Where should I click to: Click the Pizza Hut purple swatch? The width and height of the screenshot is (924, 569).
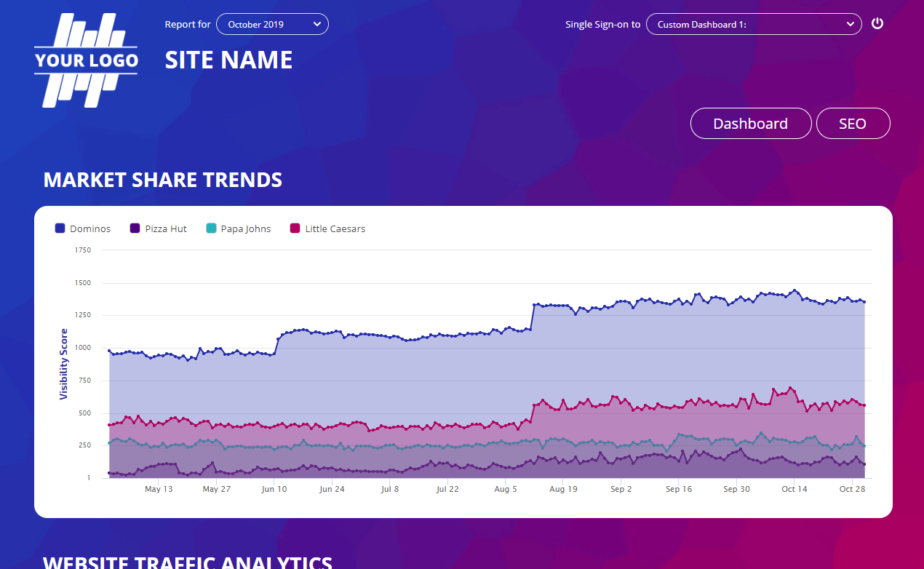point(135,228)
